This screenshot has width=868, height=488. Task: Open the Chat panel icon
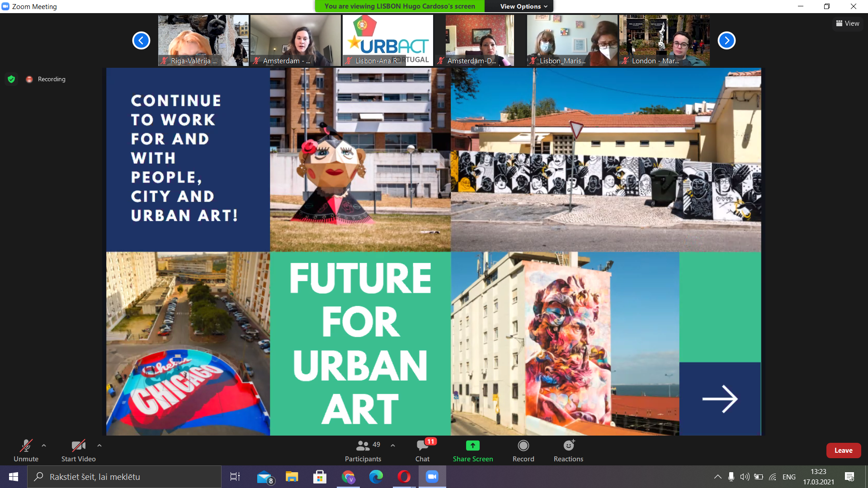pos(422,446)
